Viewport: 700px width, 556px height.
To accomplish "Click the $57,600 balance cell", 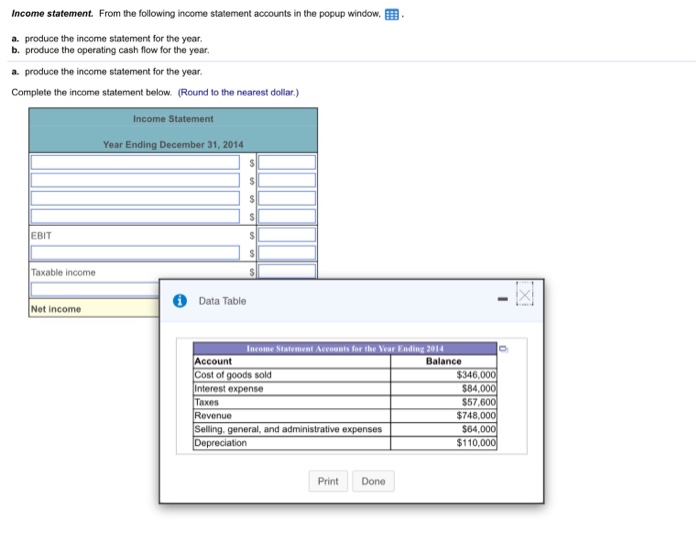I will 444,402.
